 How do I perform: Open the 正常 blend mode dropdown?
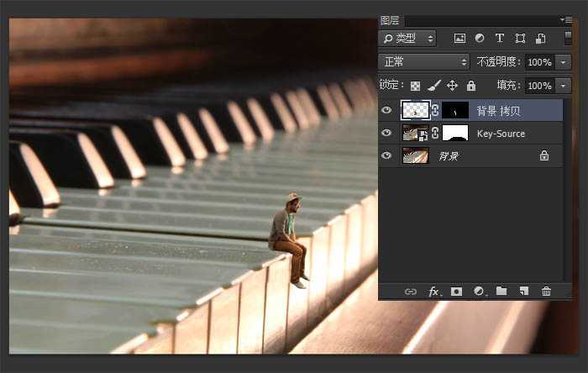423,62
